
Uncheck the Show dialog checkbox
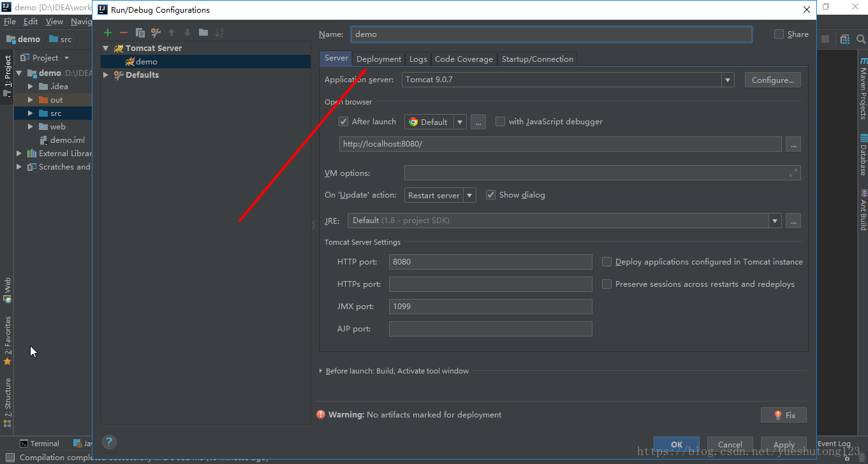coord(490,195)
